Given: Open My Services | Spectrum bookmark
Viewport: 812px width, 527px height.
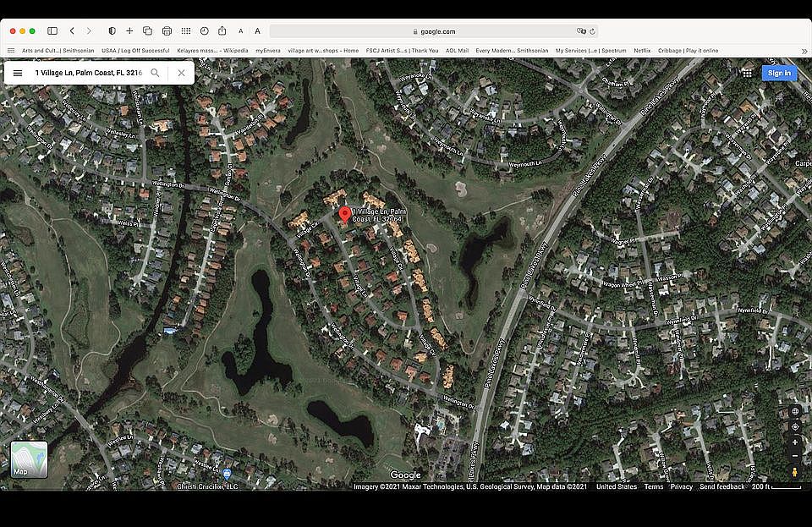Looking at the screenshot, I should click(x=591, y=51).
